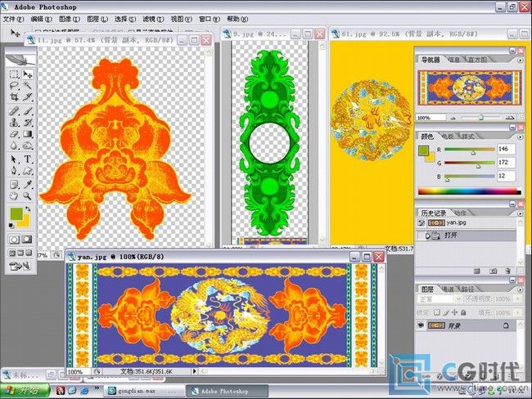Expand hidden Quick Launch icons chevron
Screen dimensions: 532x399
pyautogui.click(x=97, y=388)
